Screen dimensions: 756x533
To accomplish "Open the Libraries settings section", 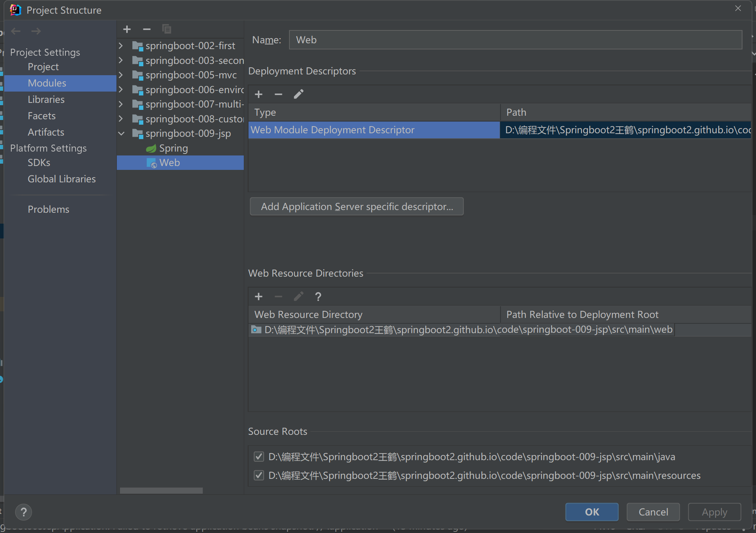I will tap(46, 99).
